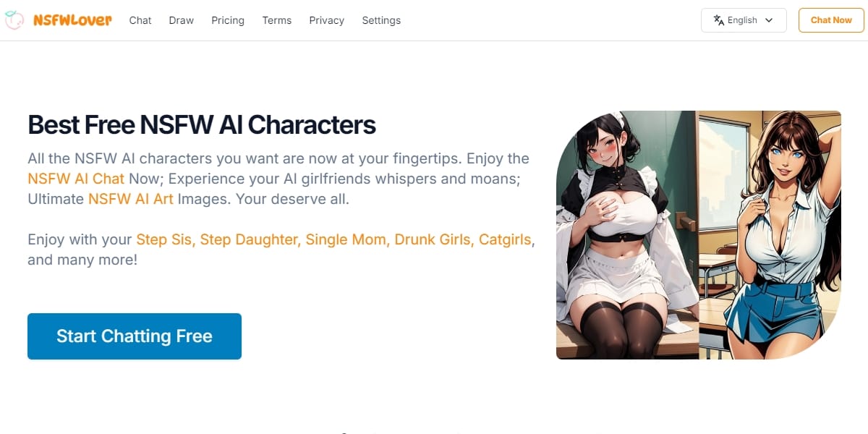Click the Start Chatting Free button
This screenshot has height=434, width=868.
(x=135, y=336)
